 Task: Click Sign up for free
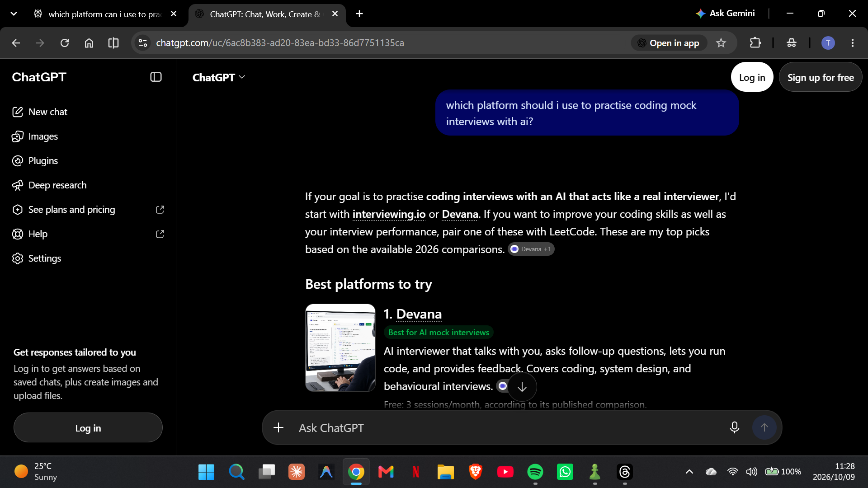click(x=821, y=77)
